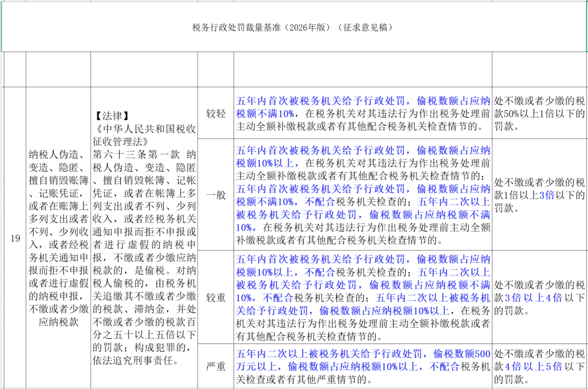Image resolution: width=588 pixels, height=389 pixels.
Task: Select the 较重 circumstances description cell
Action: click(363, 298)
